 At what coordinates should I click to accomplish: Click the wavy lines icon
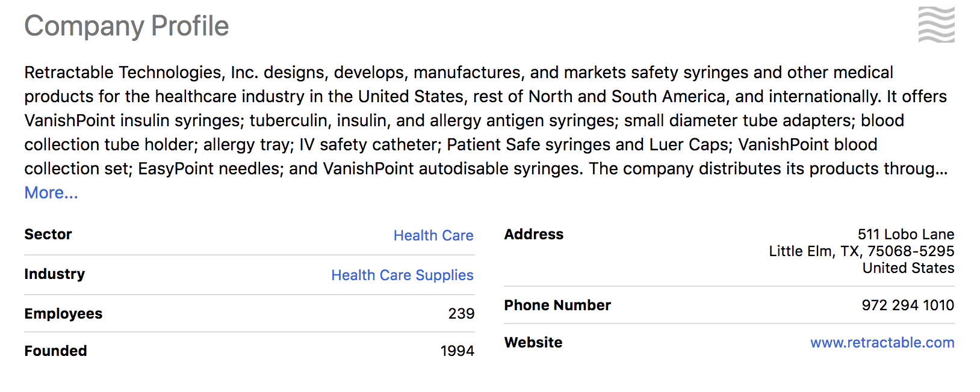936,25
